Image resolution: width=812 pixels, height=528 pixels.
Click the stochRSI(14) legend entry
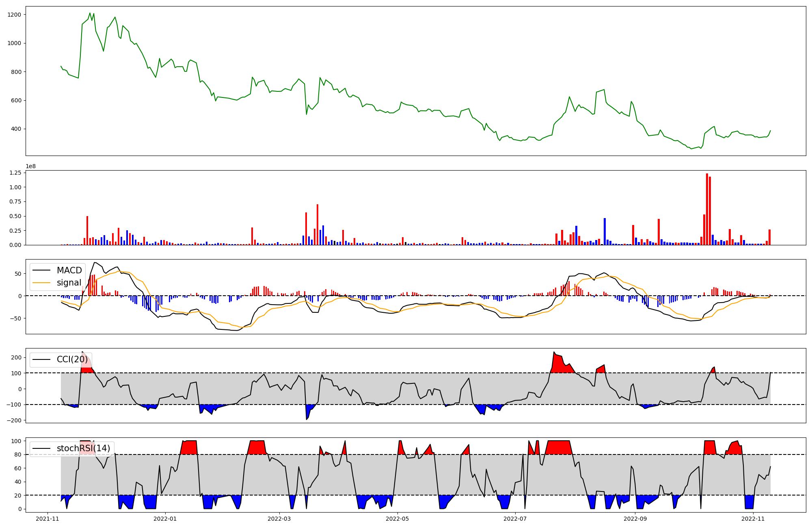pos(83,448)
